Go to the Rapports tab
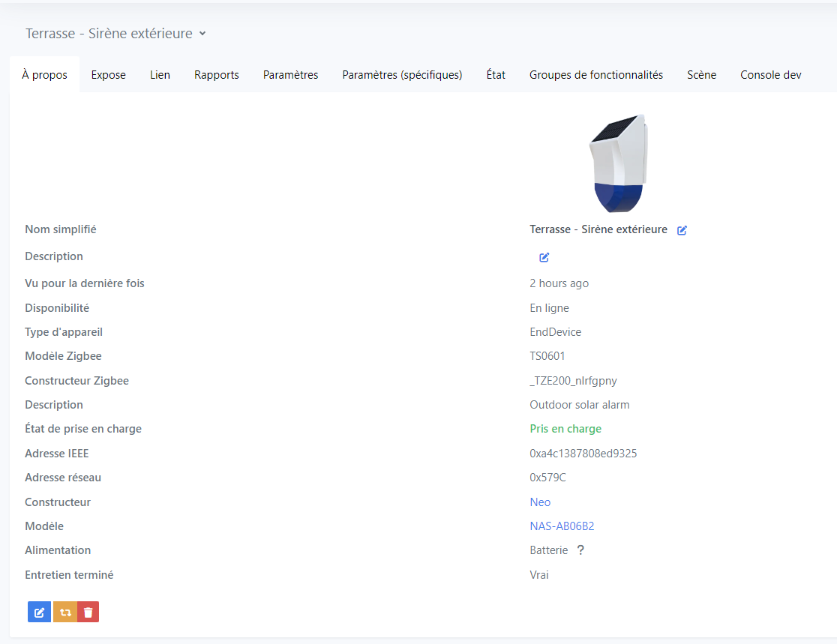 point(216,75)
